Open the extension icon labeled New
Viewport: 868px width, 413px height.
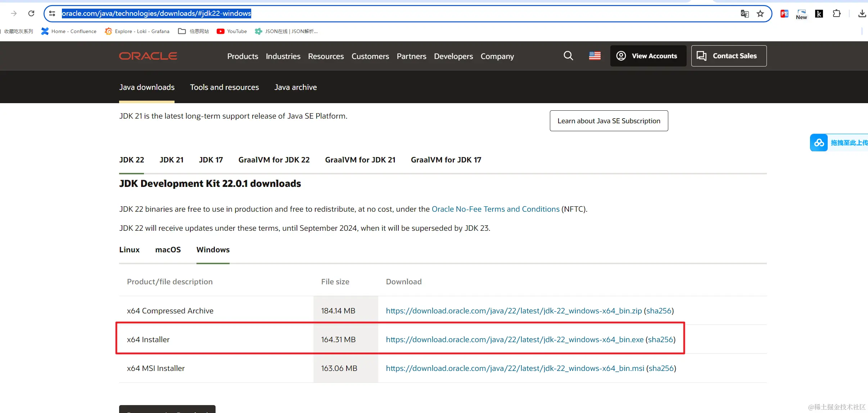tap(801, 14)
